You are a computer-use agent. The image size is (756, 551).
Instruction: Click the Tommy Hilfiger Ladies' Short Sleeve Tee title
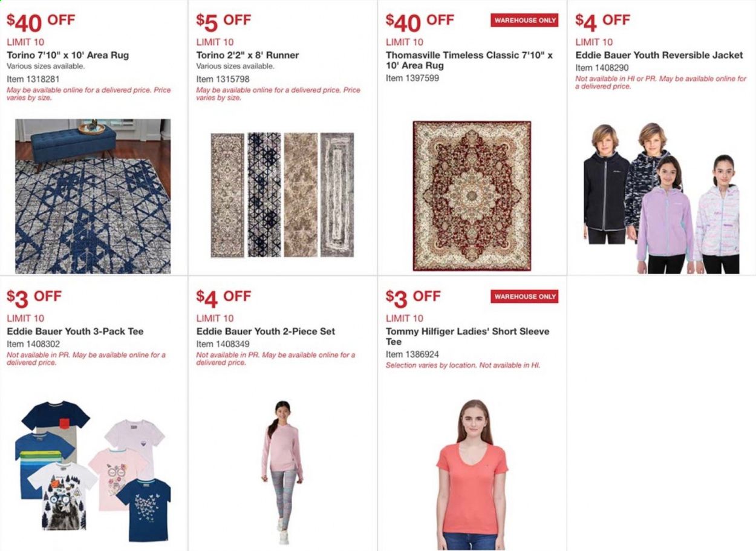coord(469,337)
